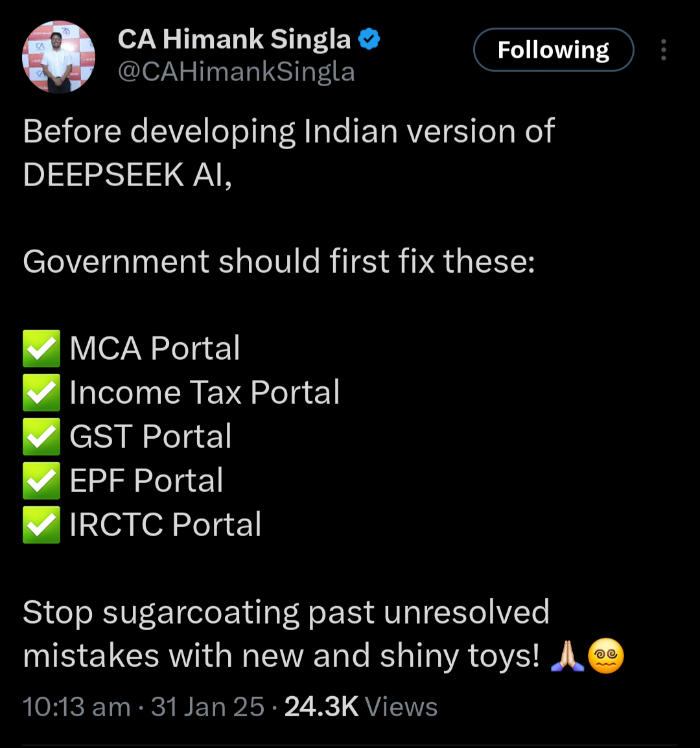Open CA Himank Singla's profile picture
The height and width of the screenshot is (748, 700).
pyautogui.click(x=59, y=58)
